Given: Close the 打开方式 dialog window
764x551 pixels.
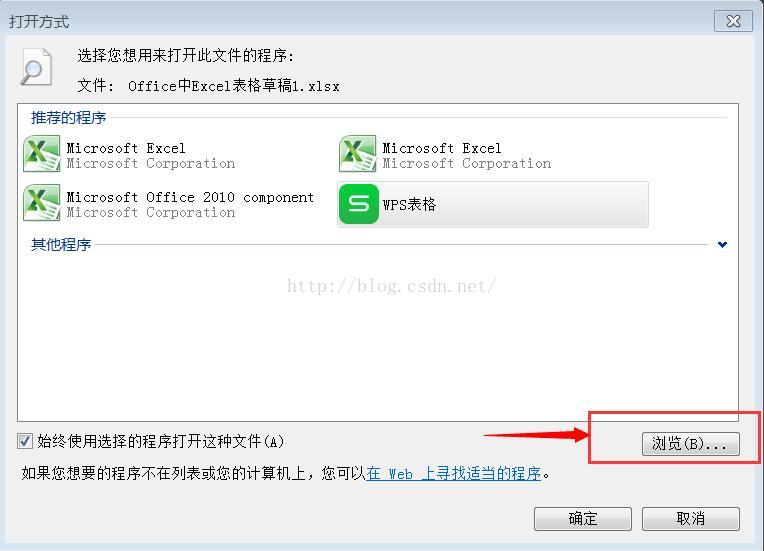Looking at the screenshot, I should [733, 21].
